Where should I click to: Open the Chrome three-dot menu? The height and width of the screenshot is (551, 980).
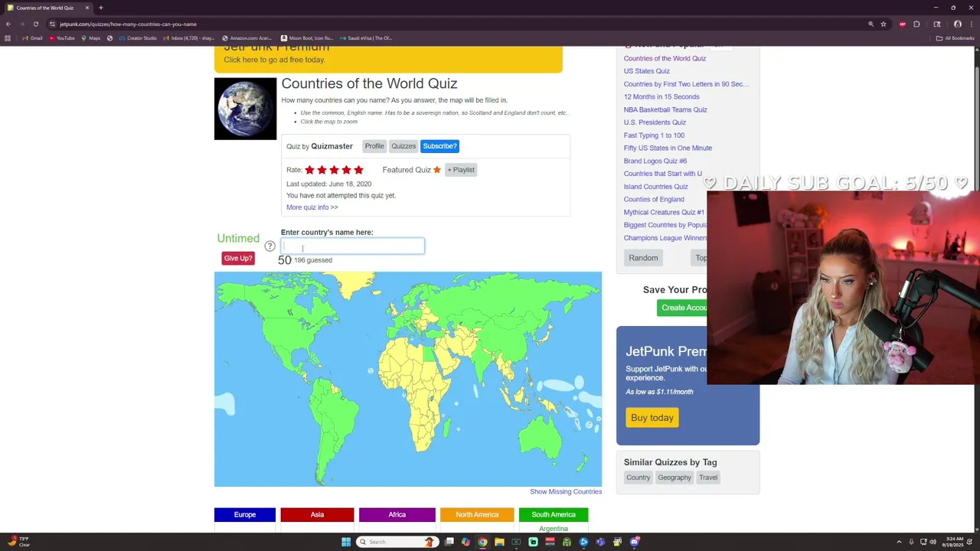click(x=971, y=24)
